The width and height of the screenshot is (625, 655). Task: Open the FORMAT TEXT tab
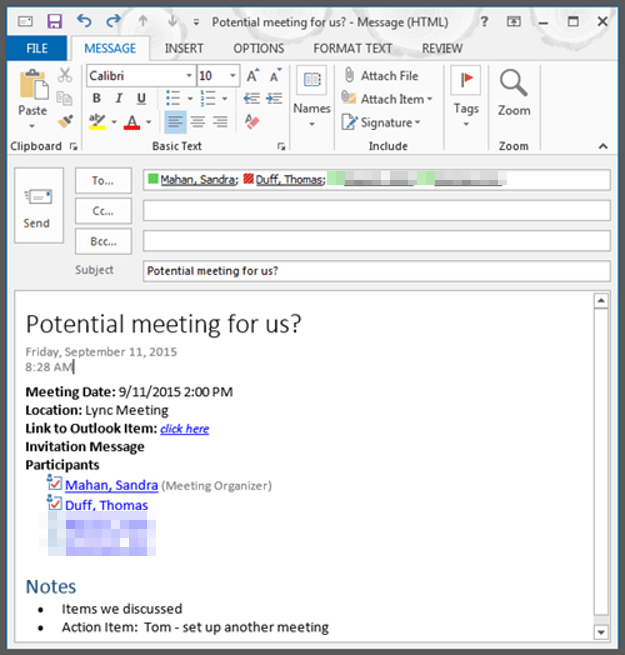[x=353, y=48]
